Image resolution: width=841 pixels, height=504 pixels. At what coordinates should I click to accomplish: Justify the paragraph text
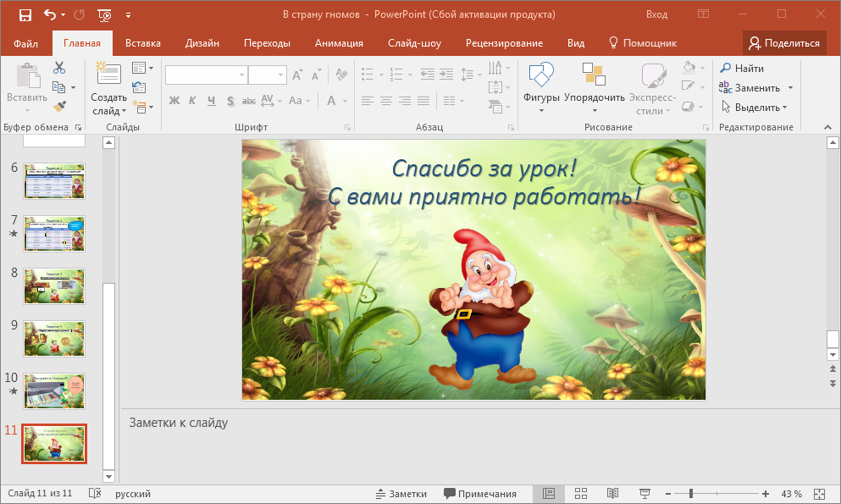point(423,100)
